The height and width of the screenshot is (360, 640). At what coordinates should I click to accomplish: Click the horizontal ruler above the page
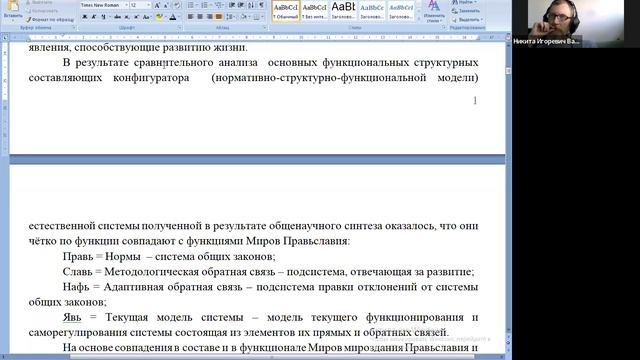pos(257,38)
